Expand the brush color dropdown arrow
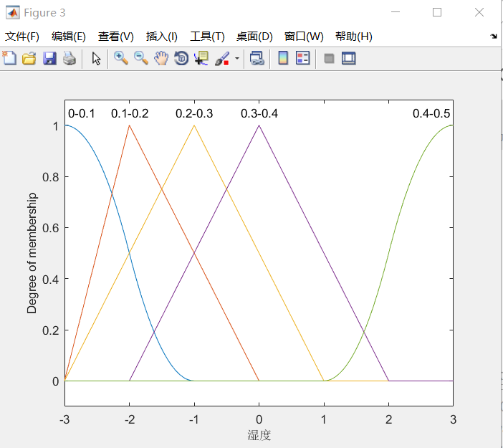Screen dimensions: 503x448 237,58
